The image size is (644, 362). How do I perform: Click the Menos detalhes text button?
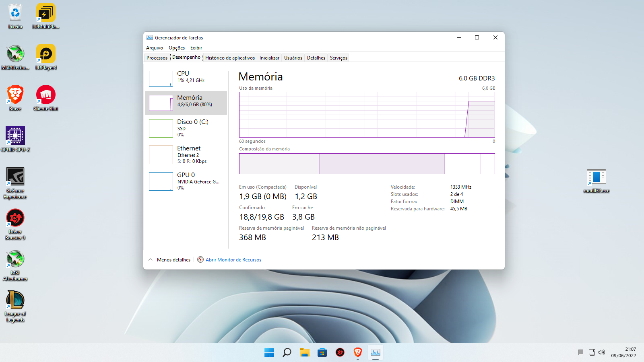click(x=173, y=260)
